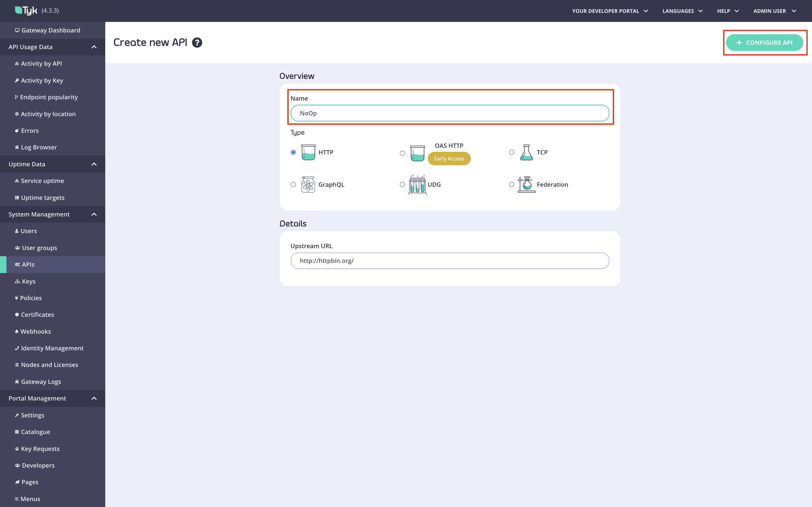
Task: Select the TCP API type
Action: tap(511, 152)
